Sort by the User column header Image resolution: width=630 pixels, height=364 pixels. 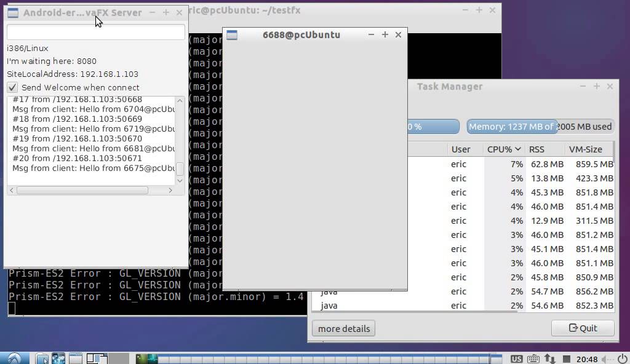pos(465,149)
